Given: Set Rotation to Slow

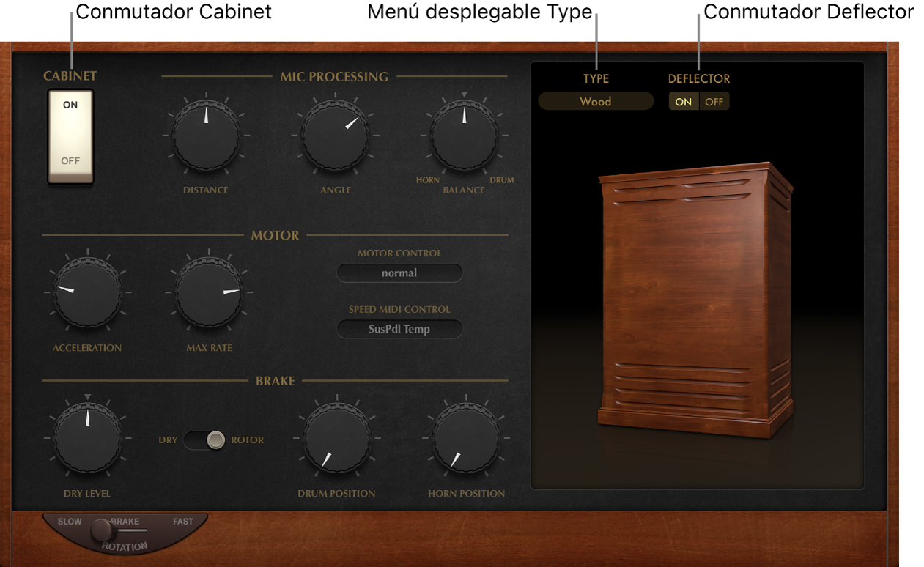Looking at the screenshot, I should (x=70, y=522).
